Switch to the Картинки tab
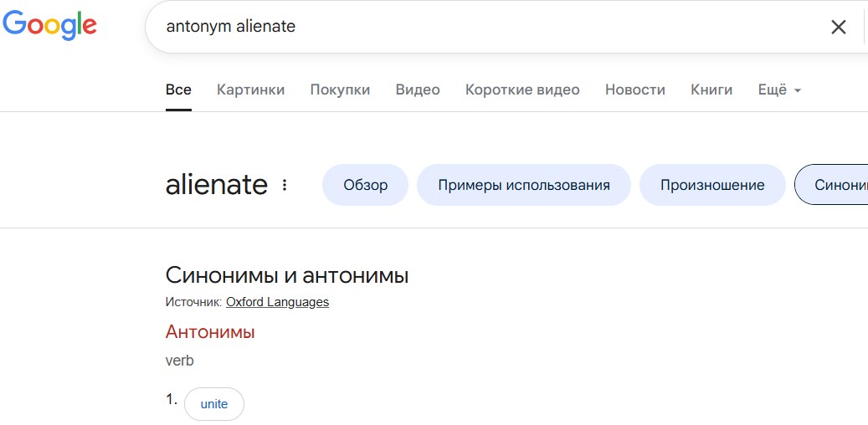Image resolution: width=868 pixels, height=425 pixels. point(250,90)
